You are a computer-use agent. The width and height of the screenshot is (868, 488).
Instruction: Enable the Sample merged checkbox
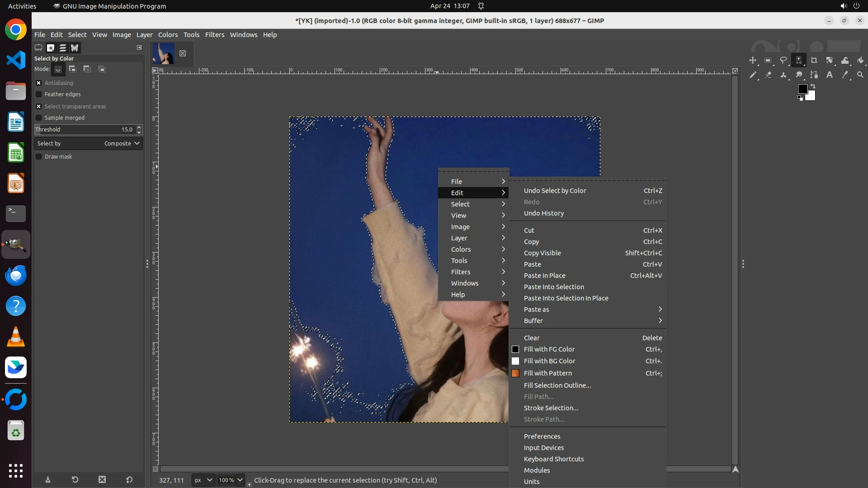[x=39, y=118]
